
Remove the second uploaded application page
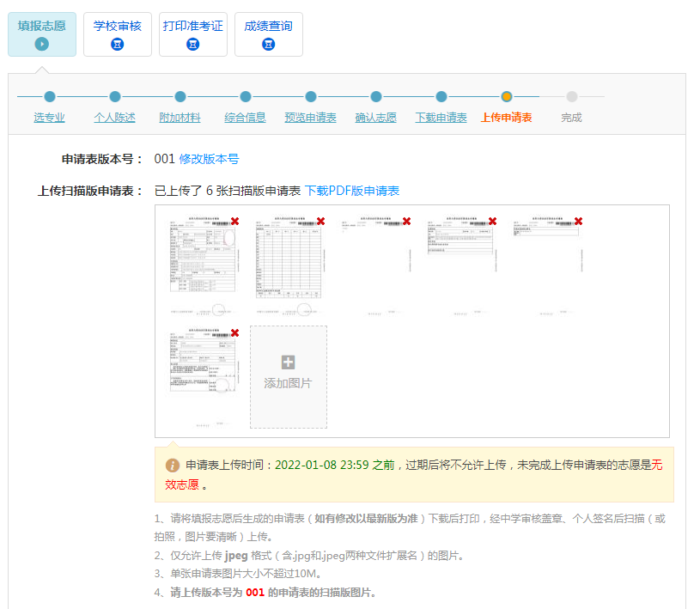coord(320,222)
